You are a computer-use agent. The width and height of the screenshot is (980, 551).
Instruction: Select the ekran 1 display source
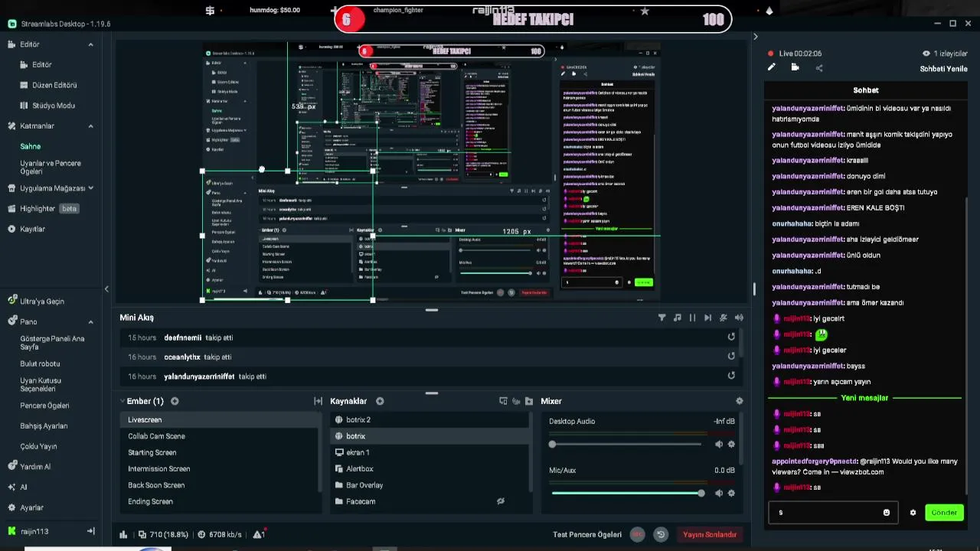pyautogui.click(x=430, y=452)
